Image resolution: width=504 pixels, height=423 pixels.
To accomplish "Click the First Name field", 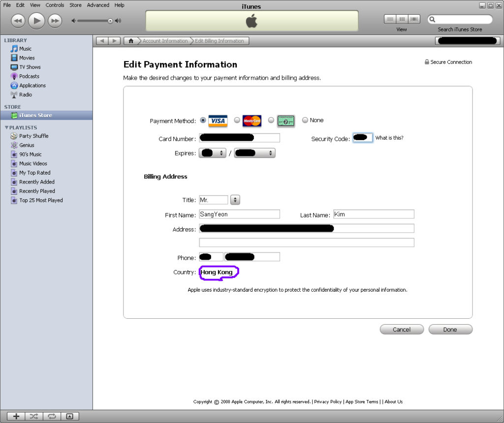I will 240,214.
